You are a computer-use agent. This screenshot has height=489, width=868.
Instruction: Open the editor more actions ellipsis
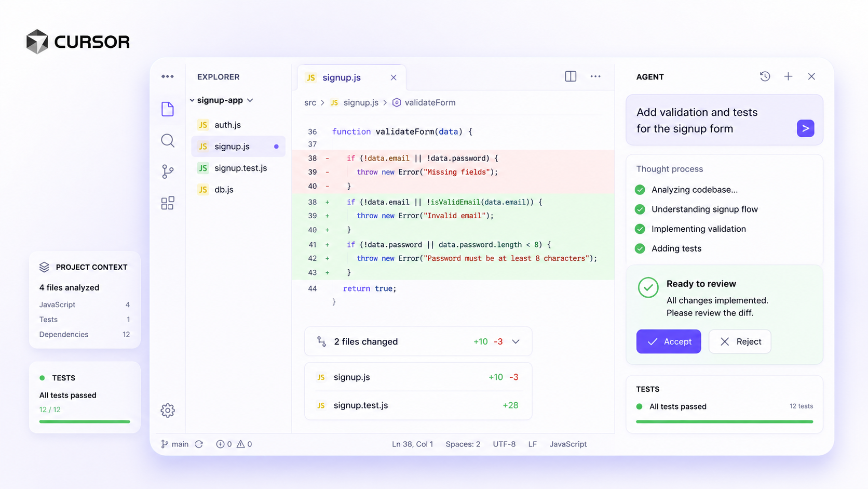pos(595,76)
